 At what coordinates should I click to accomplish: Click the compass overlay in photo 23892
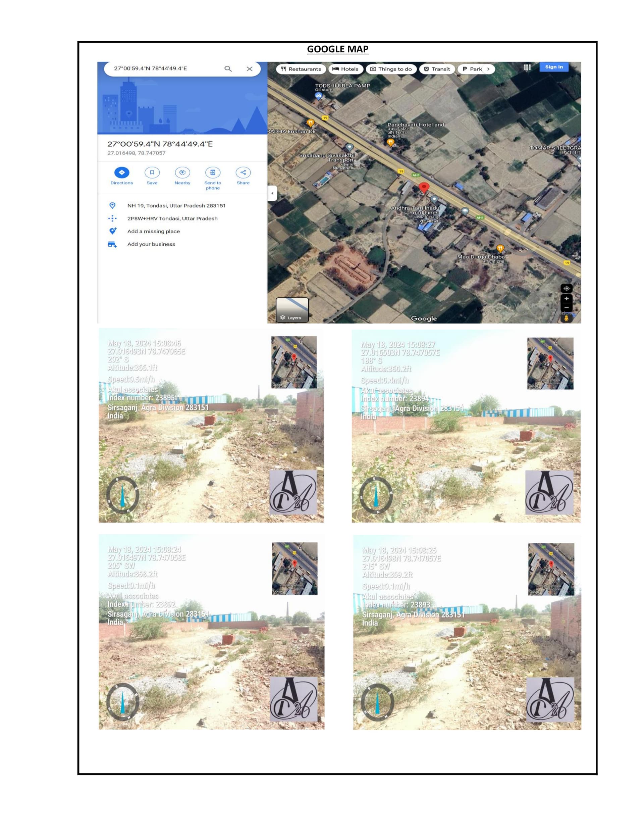tap(122, 702)
